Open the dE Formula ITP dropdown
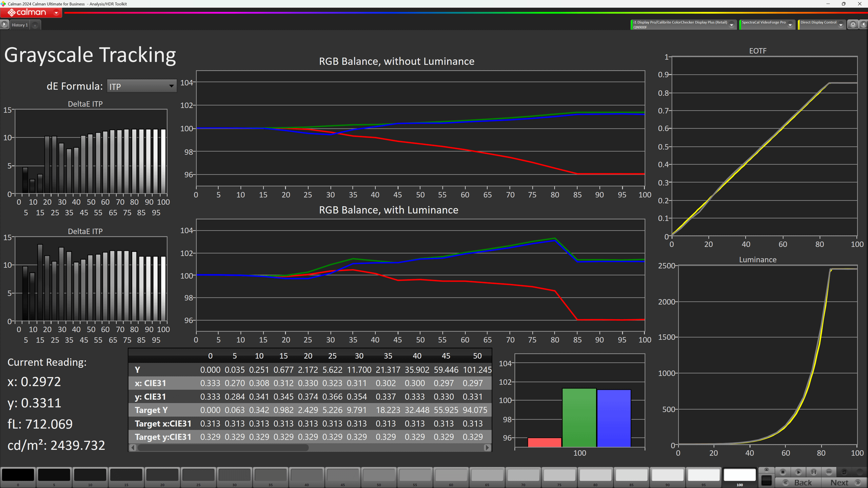Image resolution: width=868 pixels, height=488 pixels. coord(142,86)
